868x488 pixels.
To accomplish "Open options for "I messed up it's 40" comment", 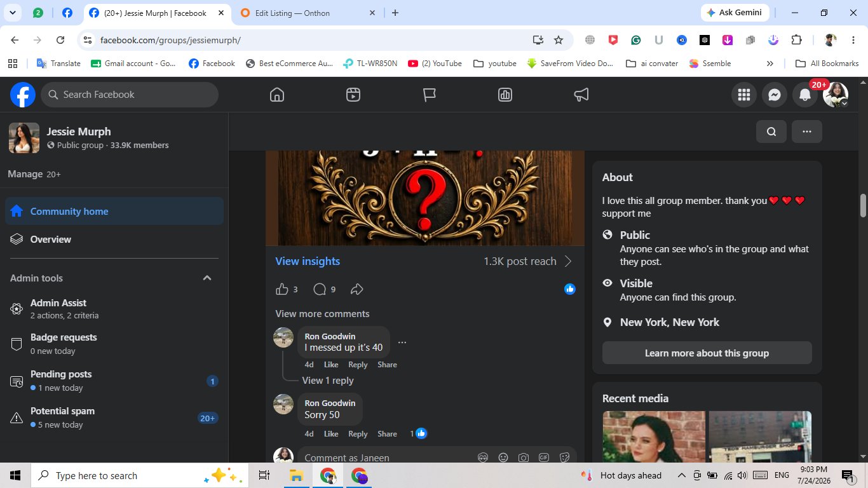I will [402, 342].
